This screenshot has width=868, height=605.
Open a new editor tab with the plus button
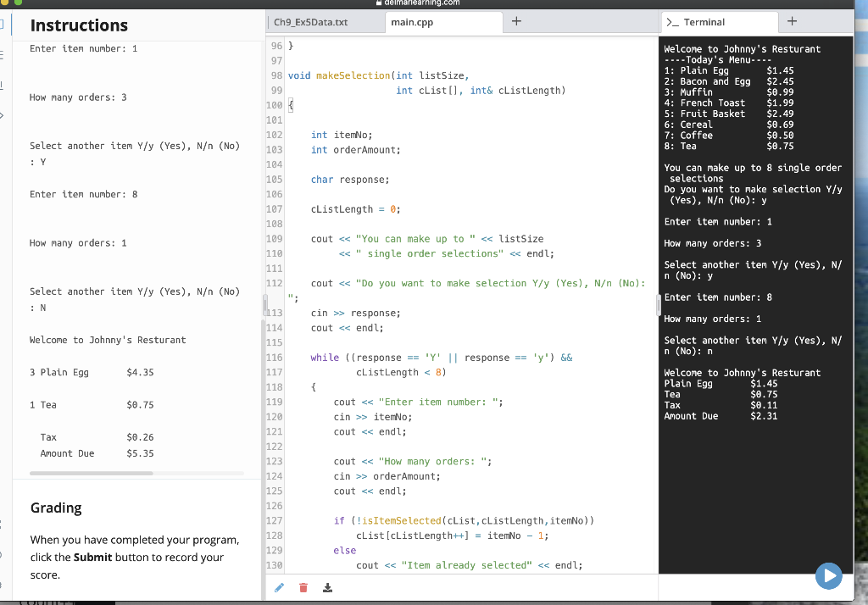517,22
